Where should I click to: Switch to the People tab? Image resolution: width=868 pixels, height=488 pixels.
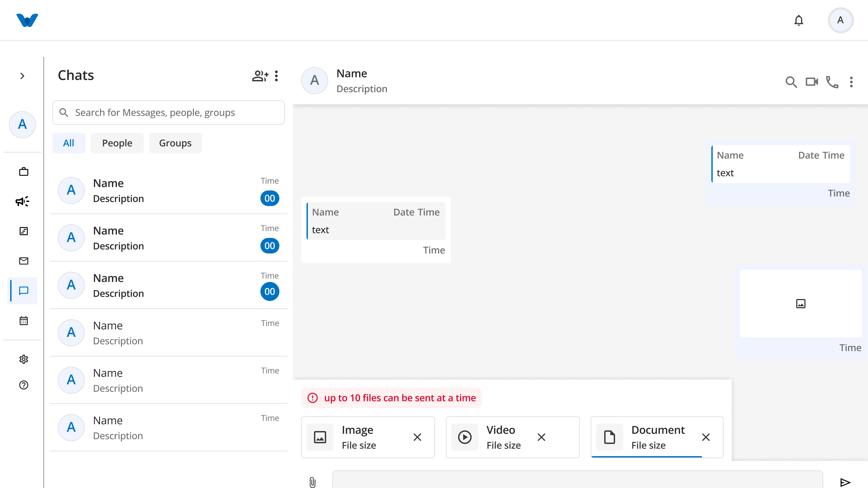click(x=117, y=143)
